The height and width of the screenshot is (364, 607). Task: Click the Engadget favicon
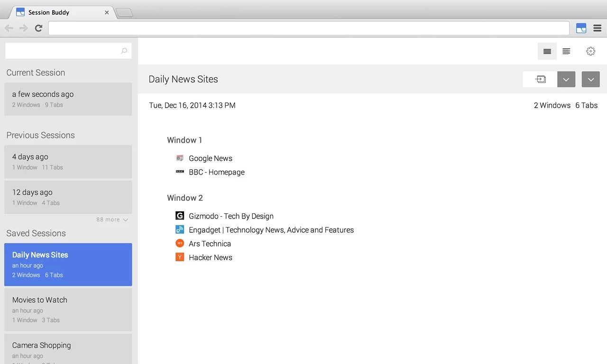tap(180, 229)
